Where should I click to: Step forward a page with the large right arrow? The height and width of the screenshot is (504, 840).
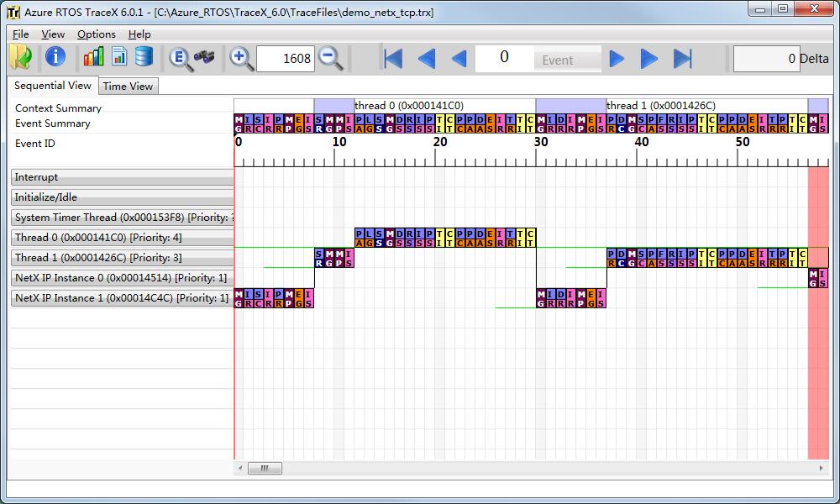point(648,59)
